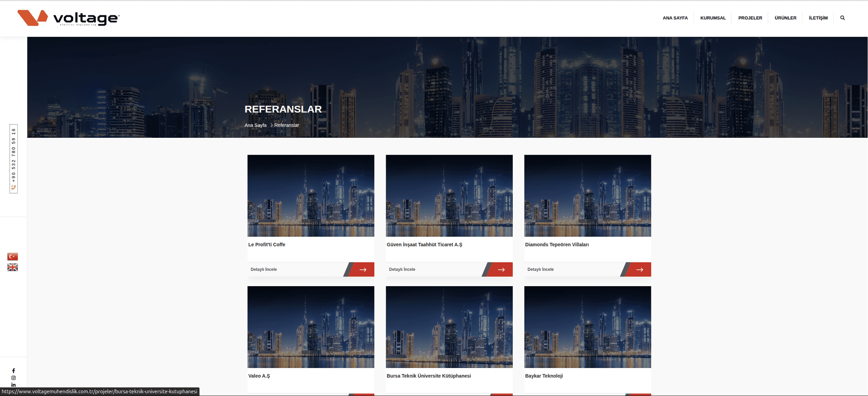Open Detaylı İncele for Le Profit'ti Coffe
This screenshot has height=396, width=868.
pyautogui.click(x=264, y=270)
